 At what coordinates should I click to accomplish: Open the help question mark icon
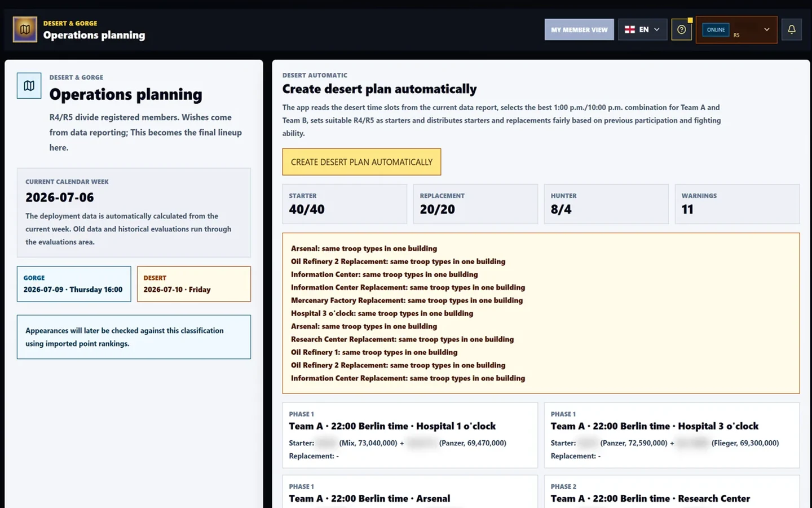click(681, 29)
